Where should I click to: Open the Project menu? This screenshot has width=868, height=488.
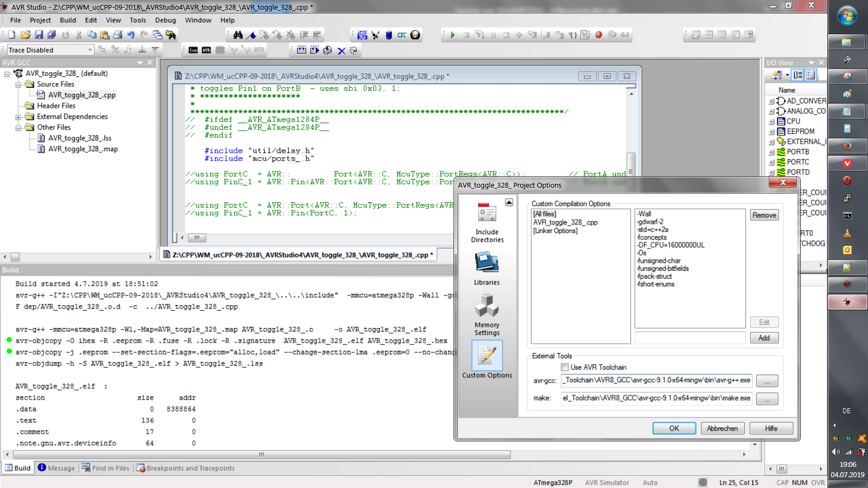(40, 20)
